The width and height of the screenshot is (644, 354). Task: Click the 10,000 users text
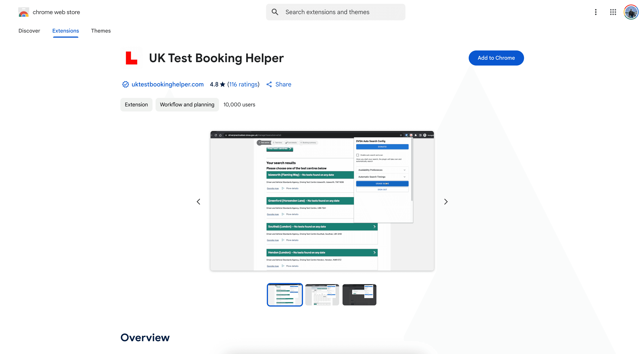(x=239, y=105)
